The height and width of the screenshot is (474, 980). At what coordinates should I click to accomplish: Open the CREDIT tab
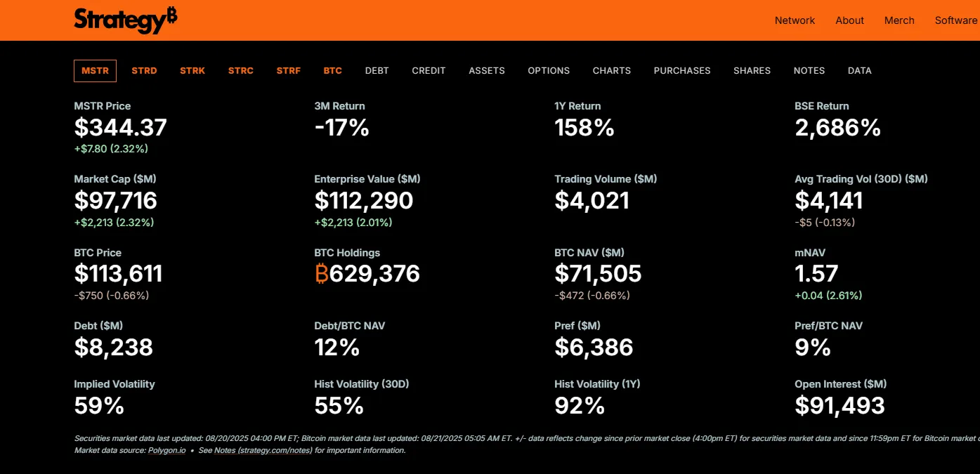click(429, 71)
